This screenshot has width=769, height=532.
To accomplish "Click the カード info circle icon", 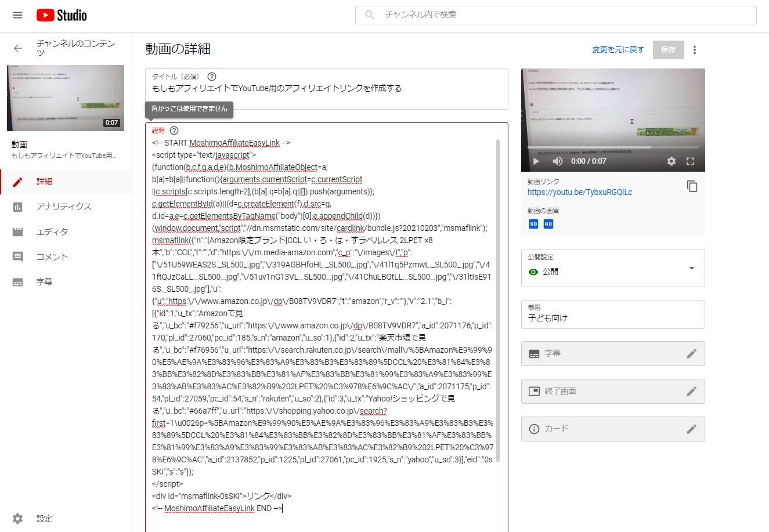I will [x=534, y=429].
